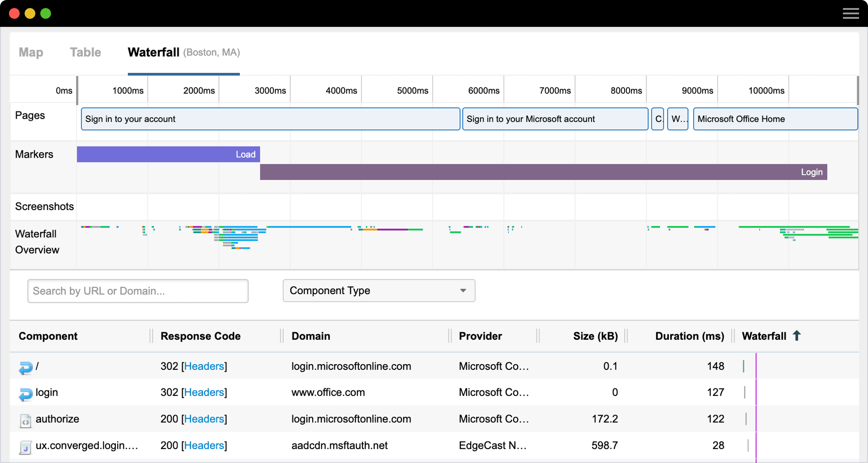
Task: Click the script icon beside ux.converged.login
Action: click(26, 446)
